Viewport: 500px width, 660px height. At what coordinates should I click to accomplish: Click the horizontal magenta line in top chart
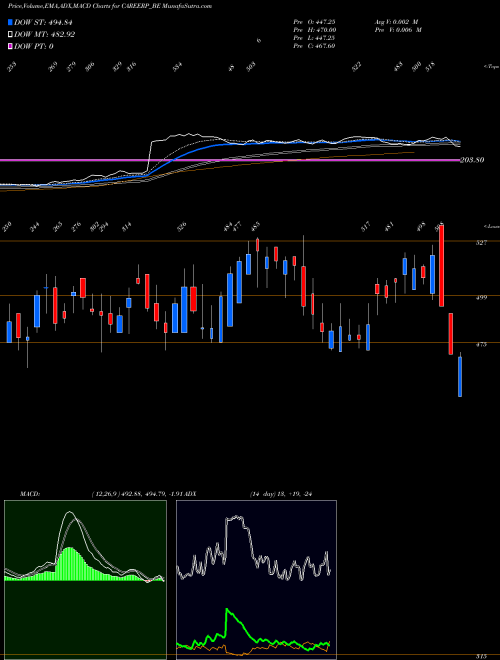[230, 160]
